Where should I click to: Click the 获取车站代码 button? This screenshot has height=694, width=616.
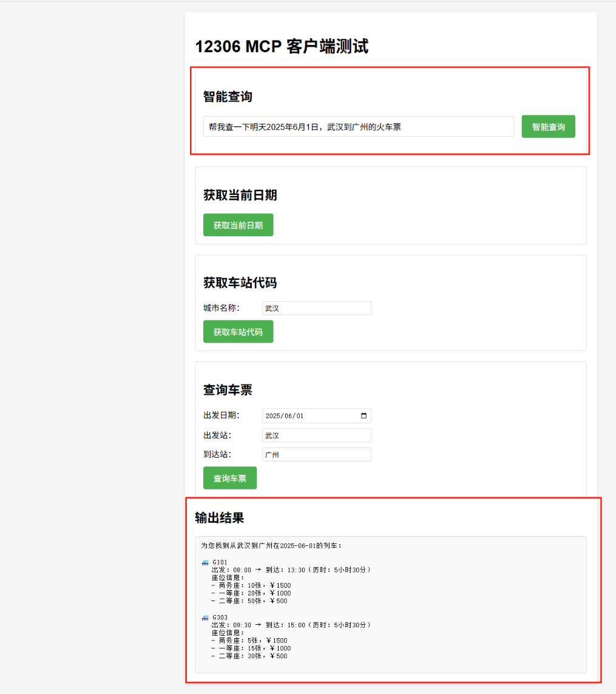point(238,332)
